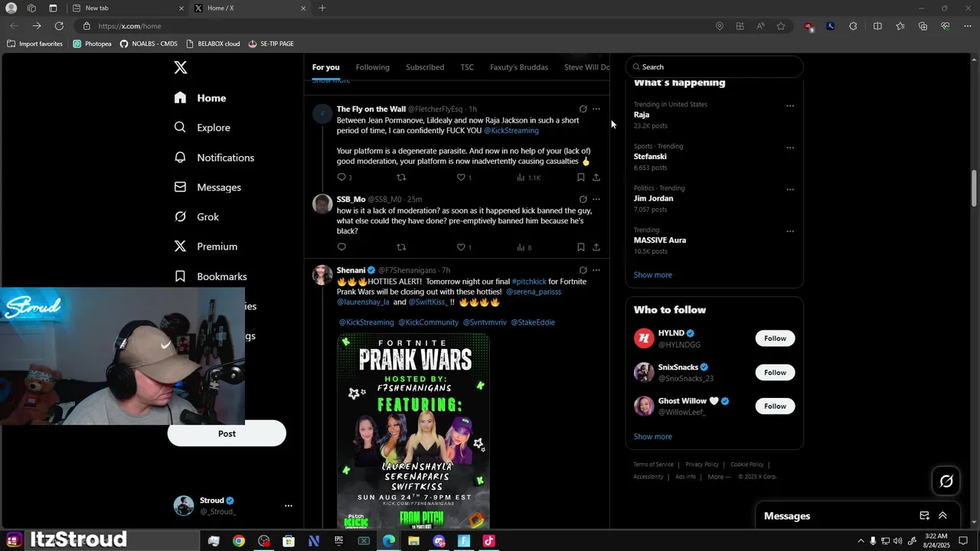Open the Terms of Service link
This screenshot has width=980, height=551.
click(x=653, y=465)
